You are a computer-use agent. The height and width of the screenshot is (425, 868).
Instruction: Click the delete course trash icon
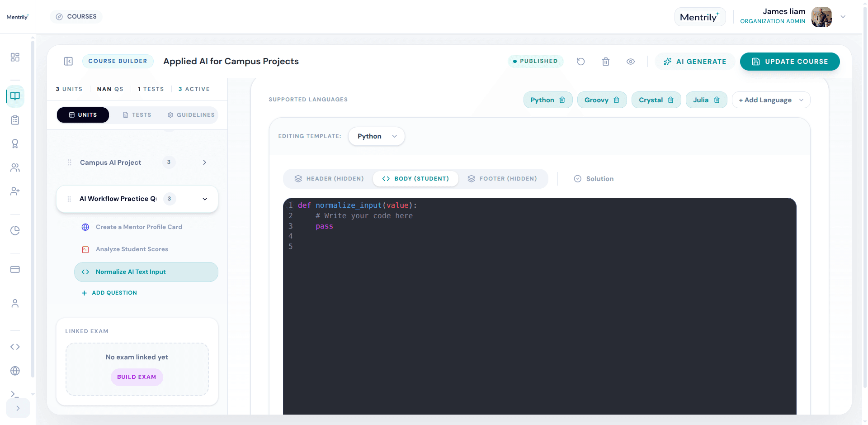(x=606, y=62)
